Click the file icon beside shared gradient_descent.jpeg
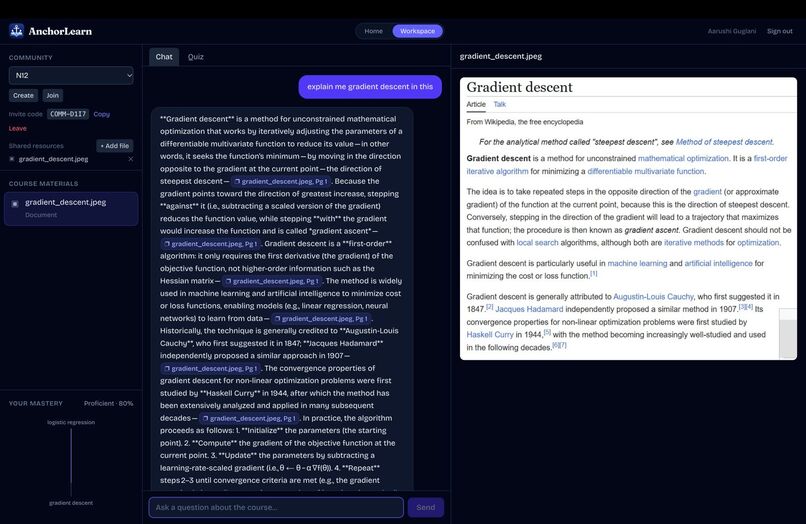This screenshot has width=806, height=524. (x=12, y=159)
